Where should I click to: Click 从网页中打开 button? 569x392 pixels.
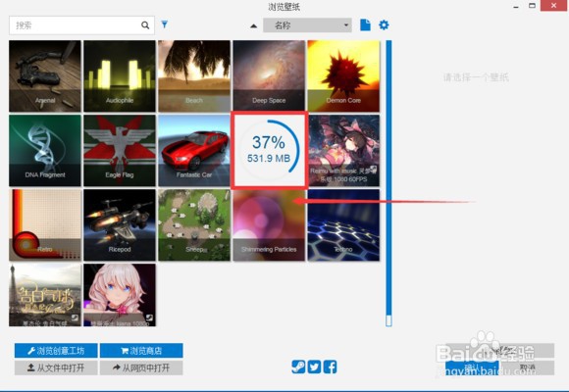141,367
